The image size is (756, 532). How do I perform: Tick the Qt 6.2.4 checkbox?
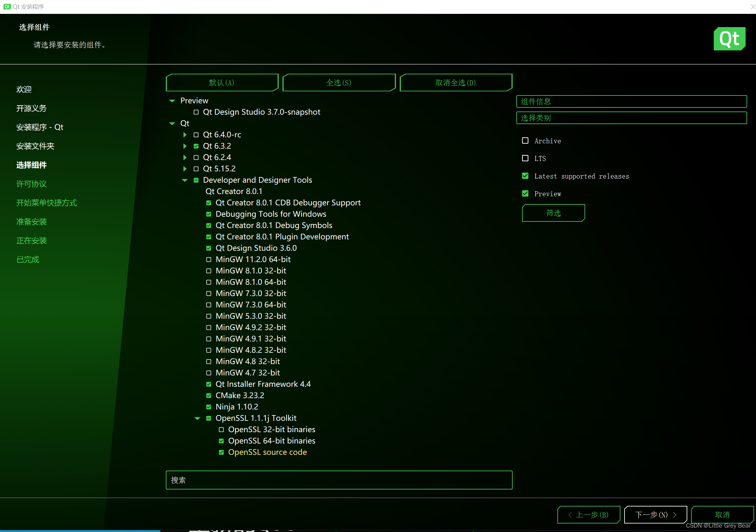196,157
